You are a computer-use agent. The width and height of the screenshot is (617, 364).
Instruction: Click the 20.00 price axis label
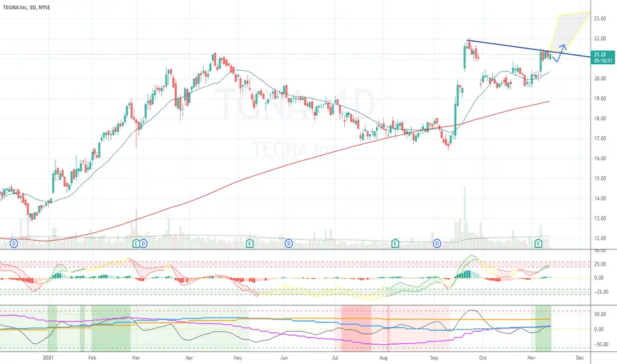(600, 79)
